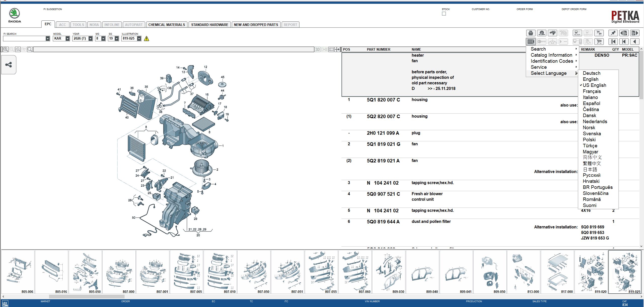The image size is (644, 307).
Task: Choose Français as catalog language
Action: click(x=592, y=91)
